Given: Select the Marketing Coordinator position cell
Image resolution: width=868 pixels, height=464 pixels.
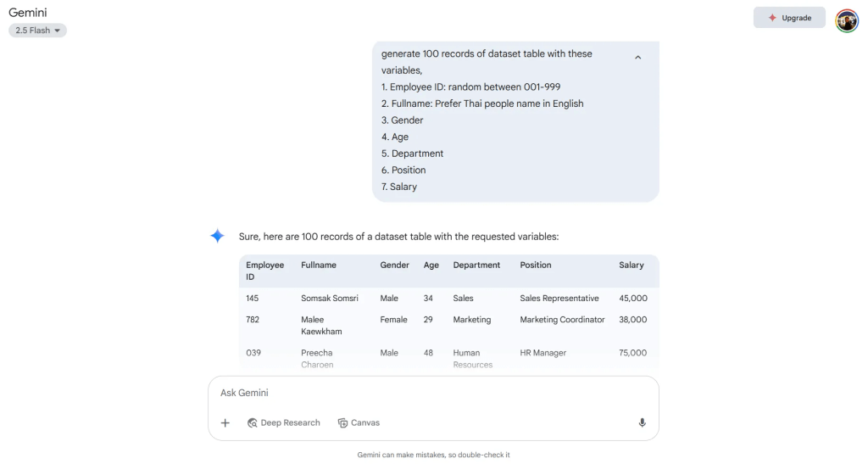Looking at the screenshot, I should (x=562, y=320).
